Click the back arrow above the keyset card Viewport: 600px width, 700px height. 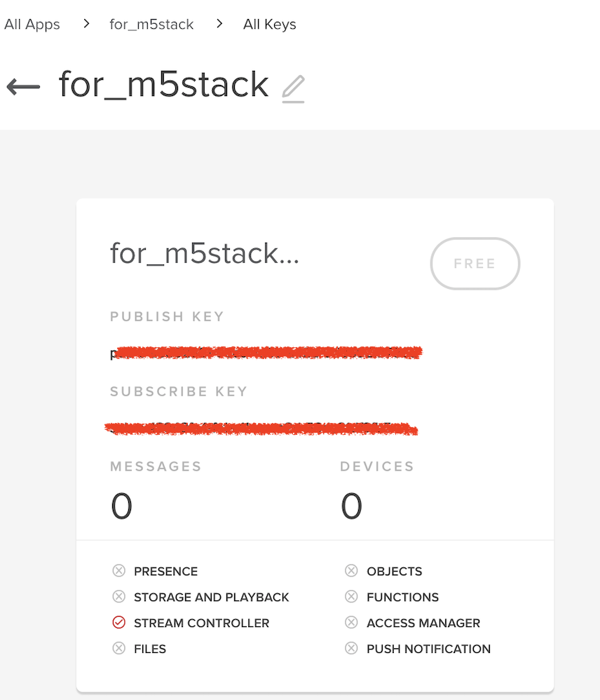click(22, 86)
